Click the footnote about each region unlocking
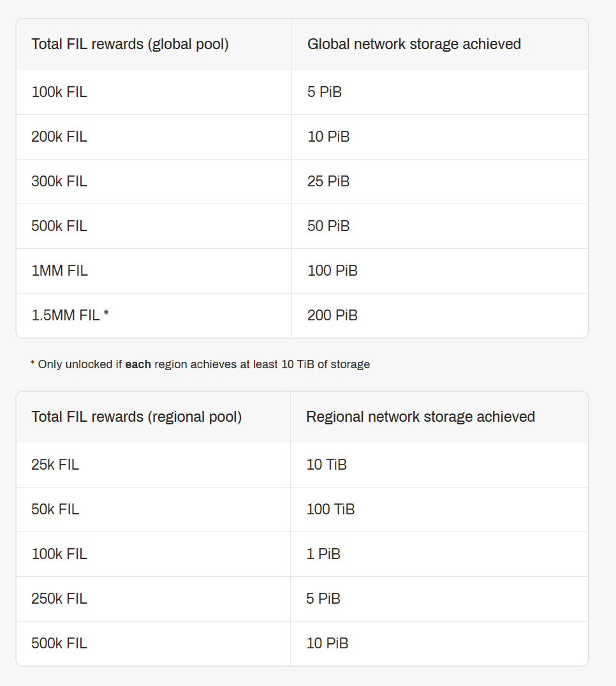This screenshot has height=686, width=616. (x=200, y=364)
